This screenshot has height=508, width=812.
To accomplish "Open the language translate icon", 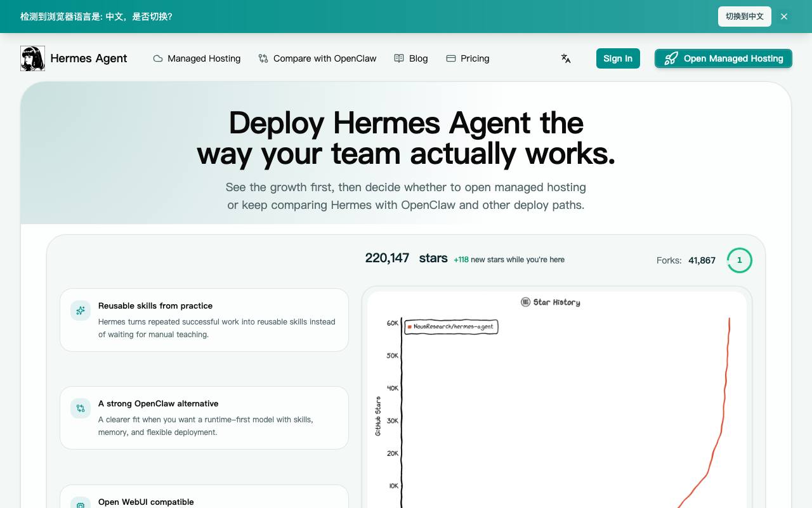I will [566, 58].
